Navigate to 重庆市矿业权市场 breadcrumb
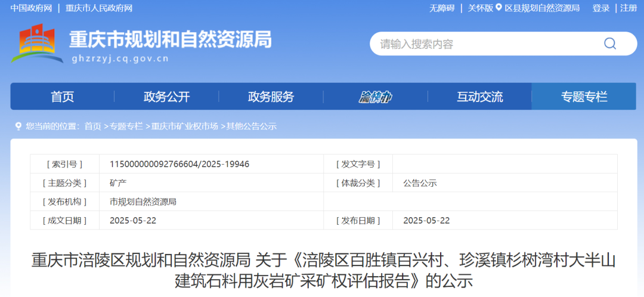 click(184, 126)
